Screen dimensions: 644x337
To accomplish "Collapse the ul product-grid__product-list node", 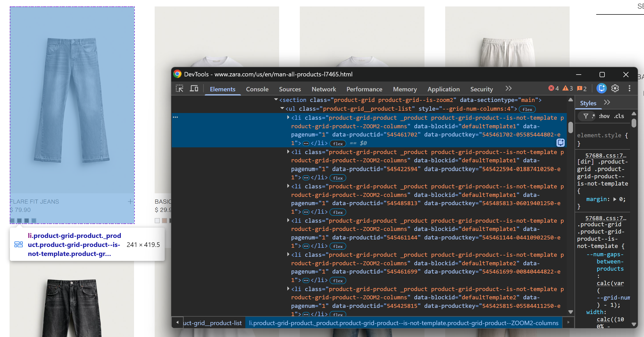I will tap(282, 108).
